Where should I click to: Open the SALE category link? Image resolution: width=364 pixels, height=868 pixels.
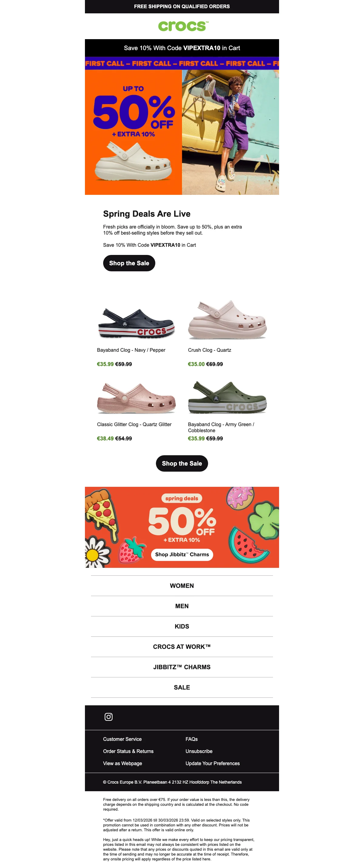point(182,687)
